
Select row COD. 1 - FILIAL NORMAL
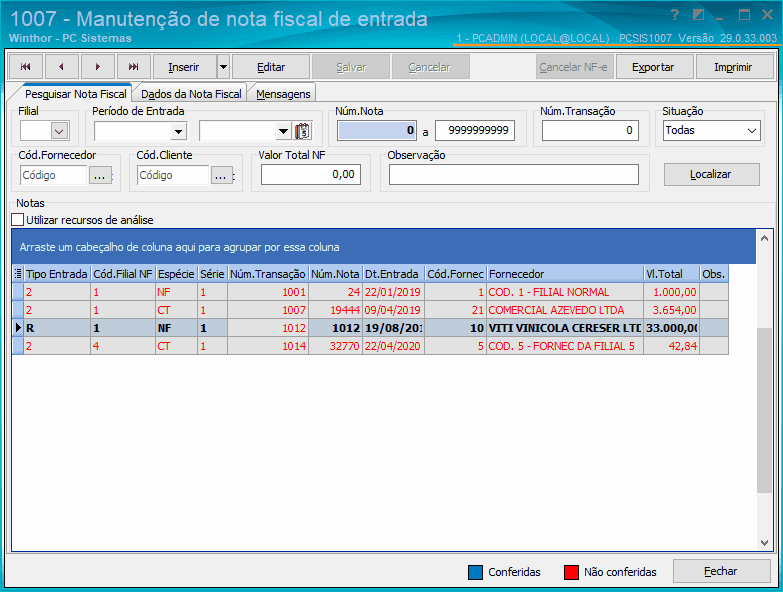pos(370,292)
